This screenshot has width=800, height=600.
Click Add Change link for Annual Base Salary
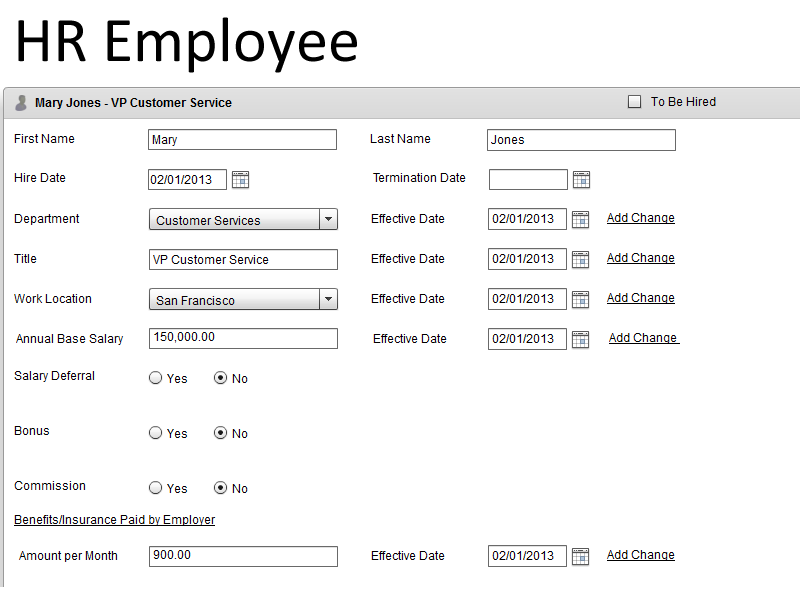pyautogui.click(x=643, y=338)
